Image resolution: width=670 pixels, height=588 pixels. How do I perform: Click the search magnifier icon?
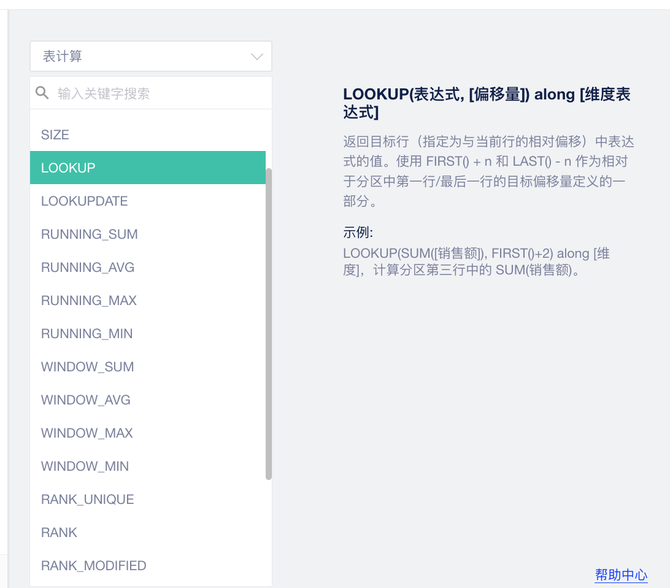tap(43, 93)
